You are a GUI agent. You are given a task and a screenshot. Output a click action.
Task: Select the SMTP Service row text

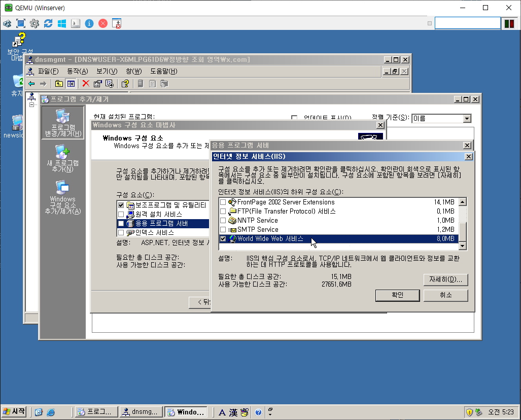258,230
